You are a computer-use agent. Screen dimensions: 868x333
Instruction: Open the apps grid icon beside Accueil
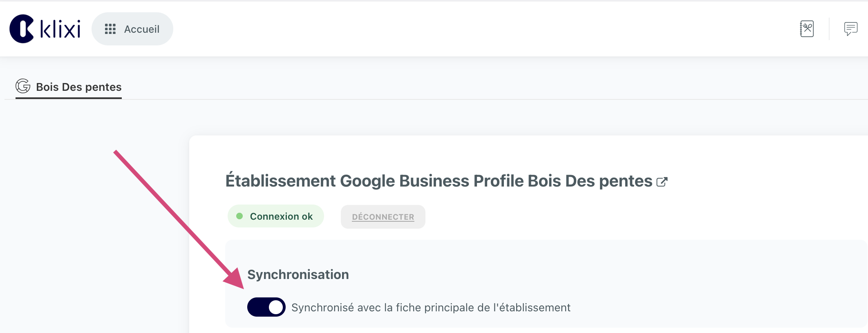click(110, 29)
